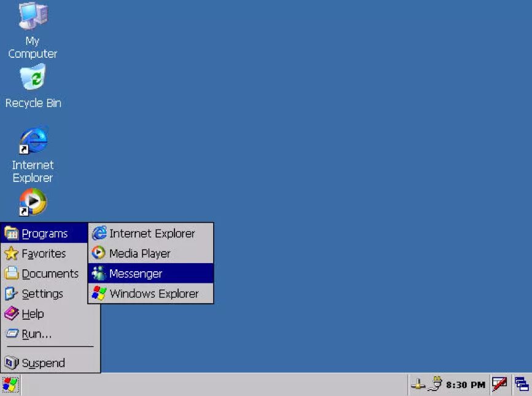Image resolution: width=532 pixels, height=396 pixels.
Task: Open Help from the Start menu
Action: 32,314
